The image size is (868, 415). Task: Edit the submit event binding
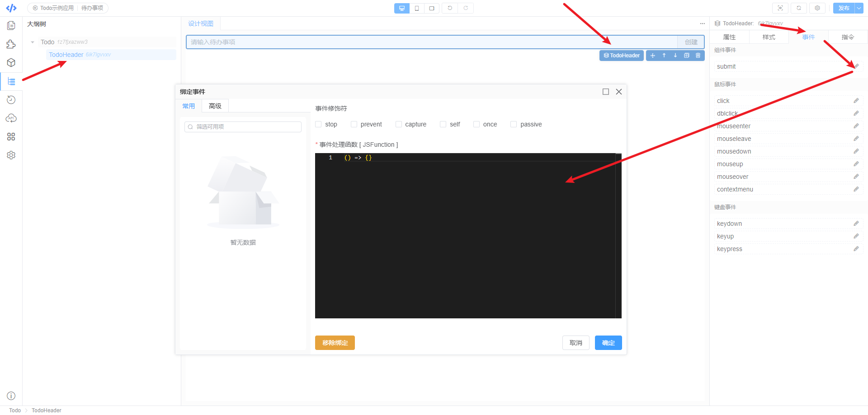coord(856,66)
